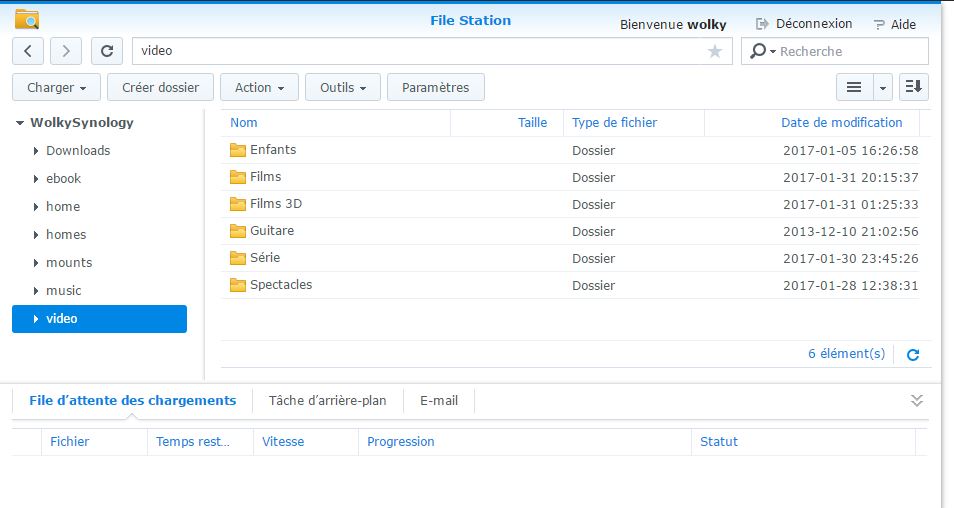
Task: Click the back navigation arrow button
Action: click(28, 51)
